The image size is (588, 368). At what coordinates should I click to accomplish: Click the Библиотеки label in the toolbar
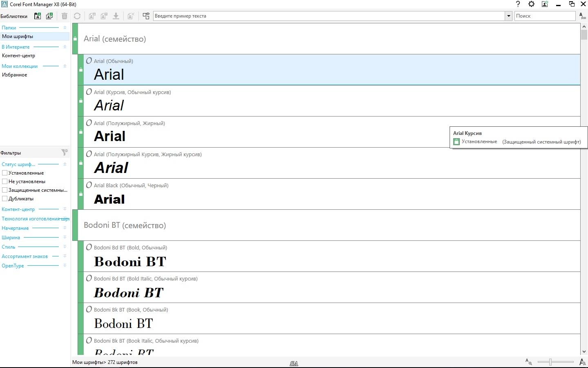(x=14, y=16)
